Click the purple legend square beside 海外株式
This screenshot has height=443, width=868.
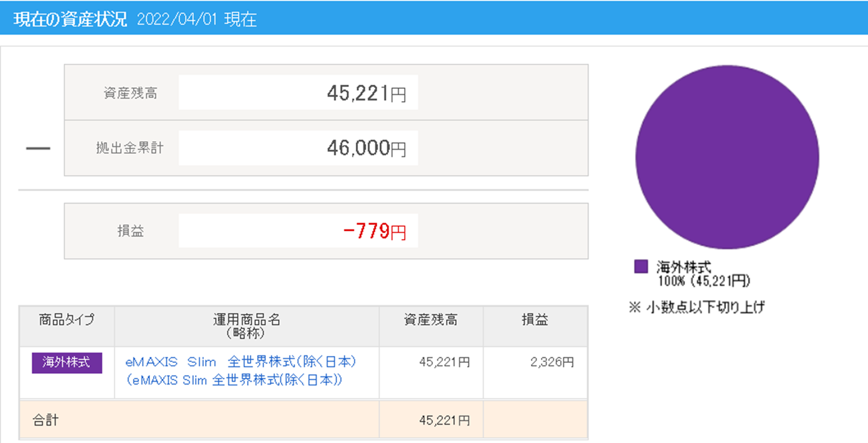(x=641, y=267)
